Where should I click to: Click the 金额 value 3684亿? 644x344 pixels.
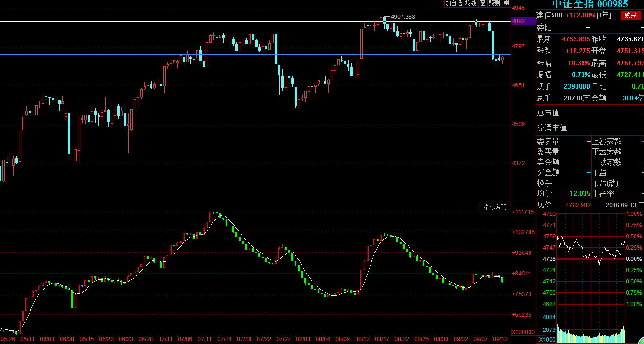pos(633,98)
